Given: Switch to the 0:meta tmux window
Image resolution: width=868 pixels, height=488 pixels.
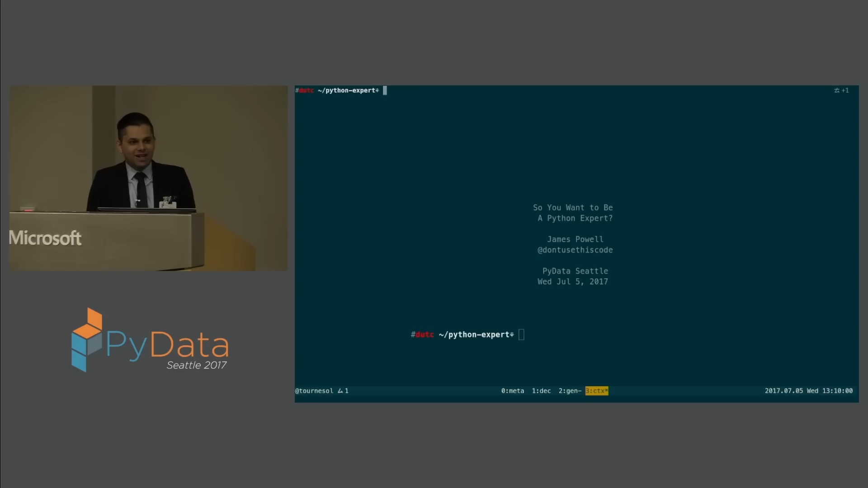Looking at the screenshot, I should coord(512,390).
